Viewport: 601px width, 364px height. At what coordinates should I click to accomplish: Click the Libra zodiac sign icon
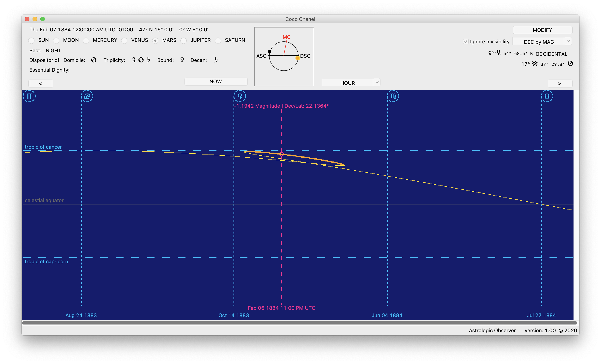[x=547, y=96]
